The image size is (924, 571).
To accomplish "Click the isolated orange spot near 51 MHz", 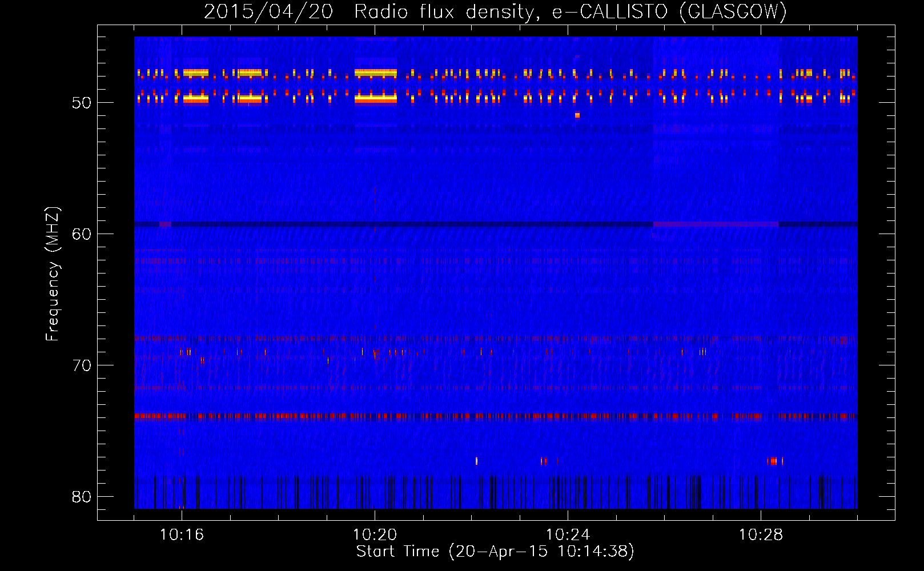I will [x=577, y=115].
